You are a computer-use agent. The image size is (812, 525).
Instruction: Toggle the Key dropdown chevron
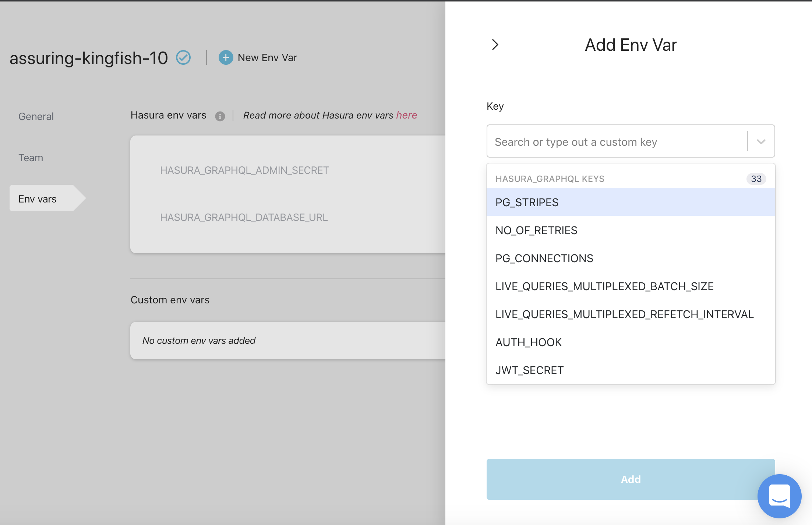[x=761, y=141]
